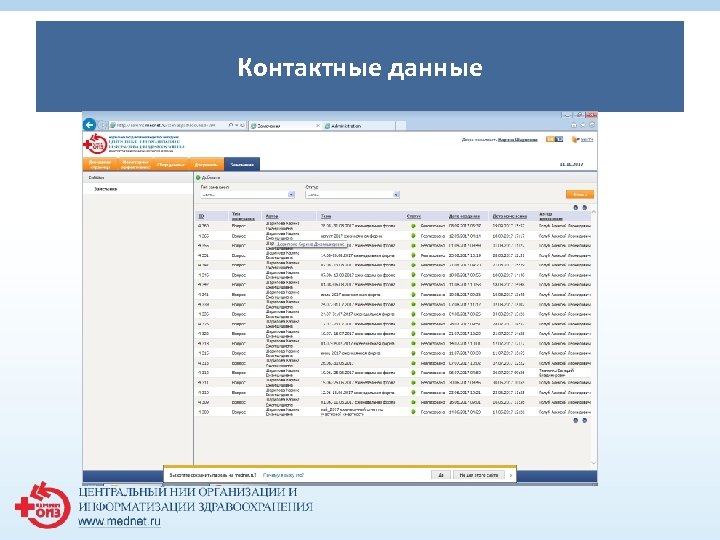Image resolution: width=720 pixels, height=540 pixels.
Task: Click the browser Home icon
Action: (x=574, y=125)
